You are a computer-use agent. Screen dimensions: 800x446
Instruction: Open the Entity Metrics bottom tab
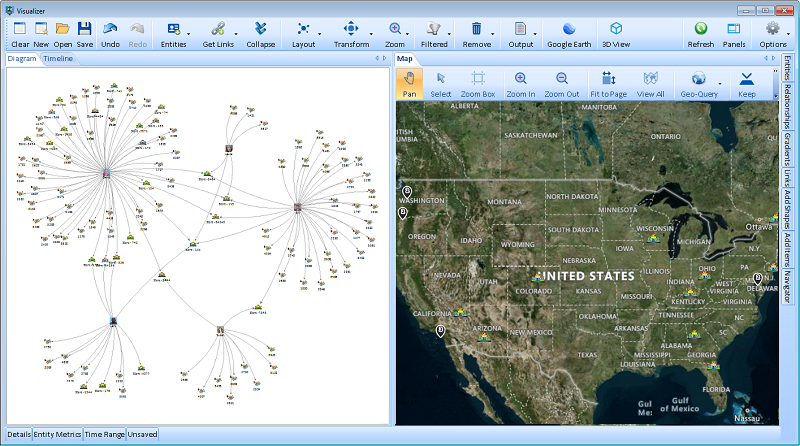coord(57,435)
